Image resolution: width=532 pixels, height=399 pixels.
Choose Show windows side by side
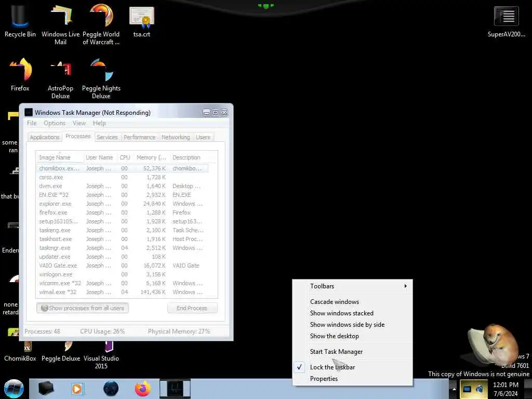point(353,325)
